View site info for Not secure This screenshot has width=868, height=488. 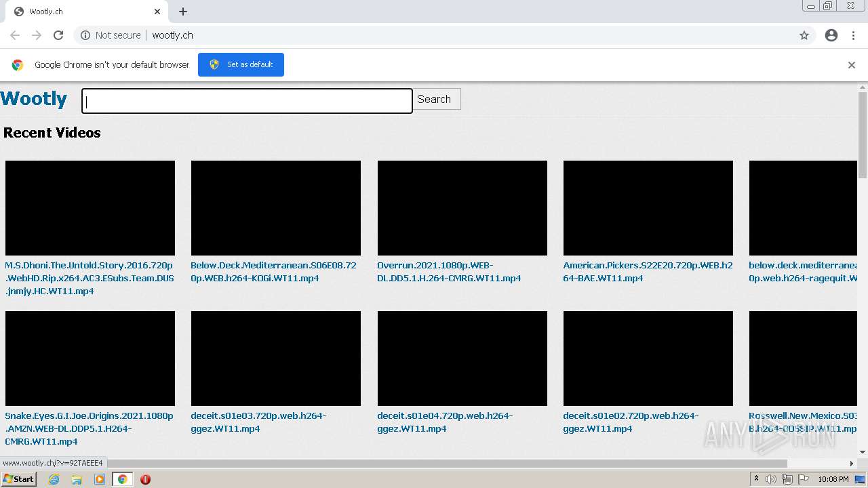click(x=111, y=35)
